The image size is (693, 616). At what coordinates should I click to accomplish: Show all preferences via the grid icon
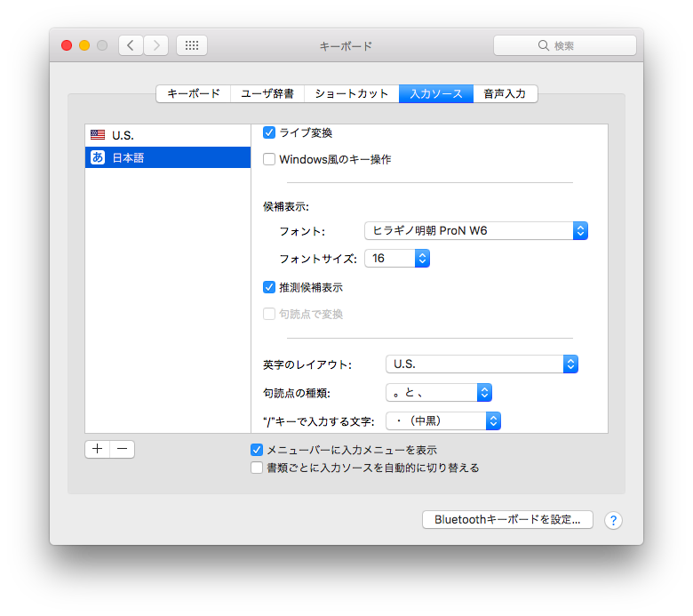(x=192, y=45)
